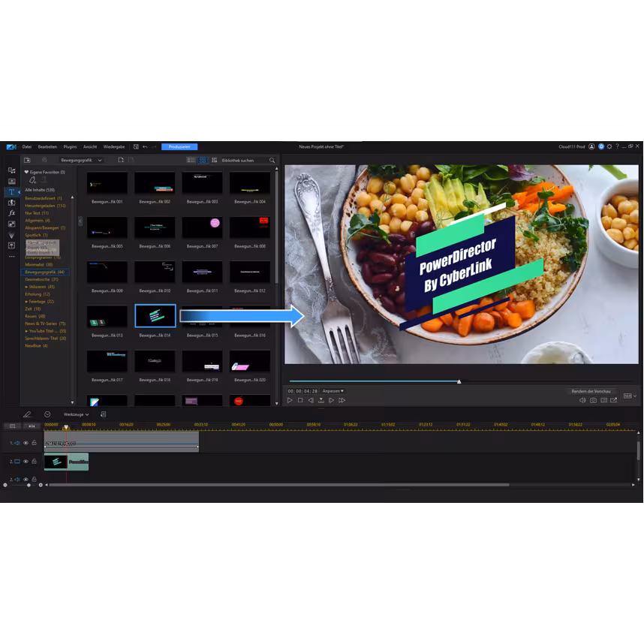The height and width of the screenshot is (644, 644).
Task: Open the Werkzeuge dropdown
Action: (76, 414)
